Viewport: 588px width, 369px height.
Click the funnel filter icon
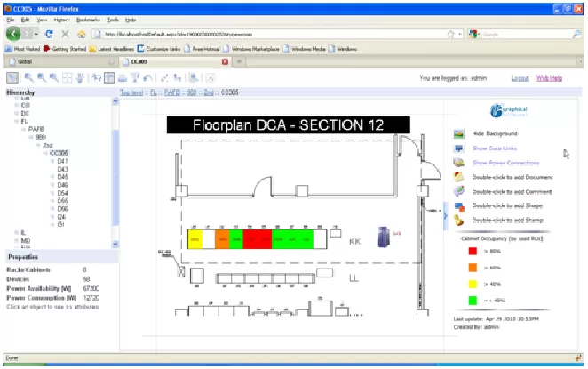pos(135,78)
